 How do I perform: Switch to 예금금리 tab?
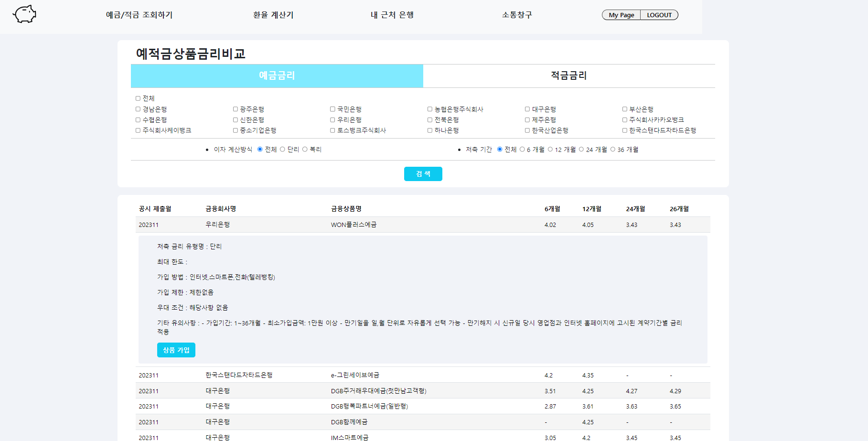(x=277, y=75)
